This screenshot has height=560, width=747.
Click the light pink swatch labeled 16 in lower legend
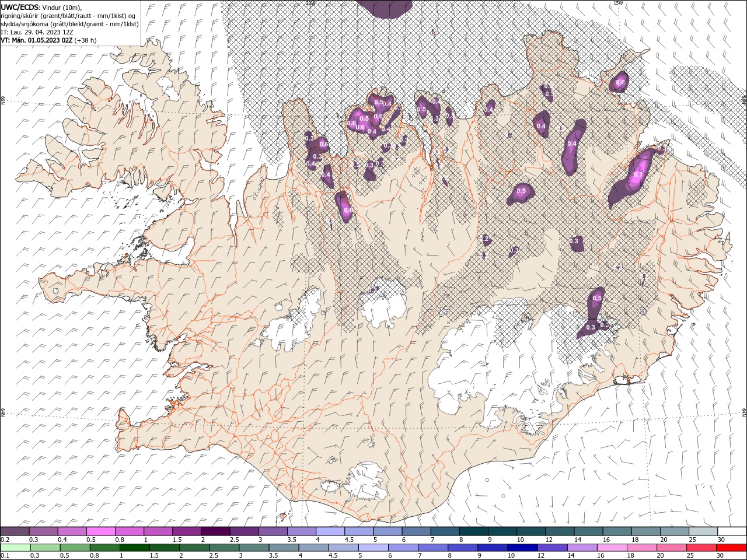(x=612, y=548)
